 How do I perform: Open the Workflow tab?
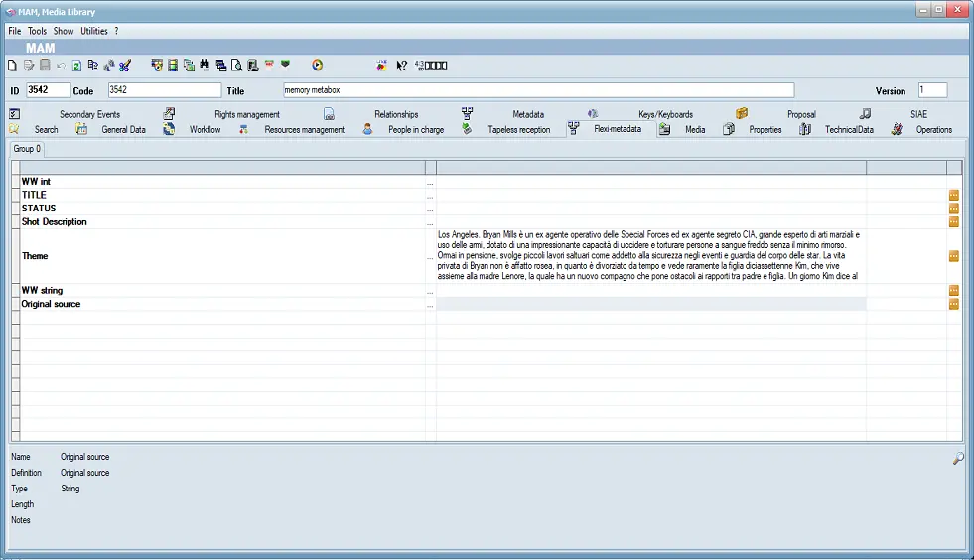205,130
